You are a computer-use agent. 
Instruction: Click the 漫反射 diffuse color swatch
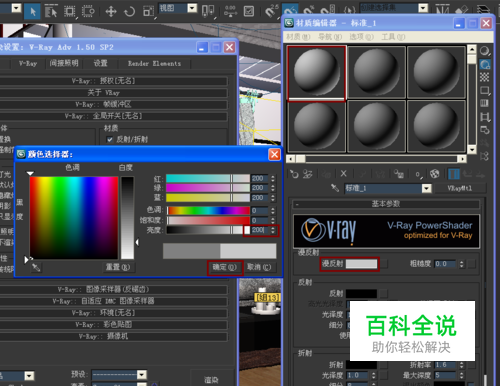click(x=361, y=264)
